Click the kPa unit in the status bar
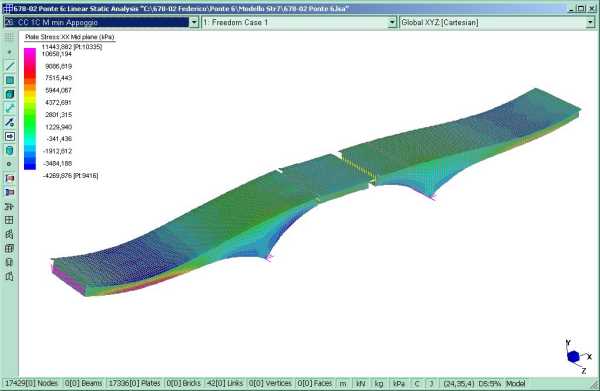This screenshot has height=391, width=600. [x=399, y=383]
